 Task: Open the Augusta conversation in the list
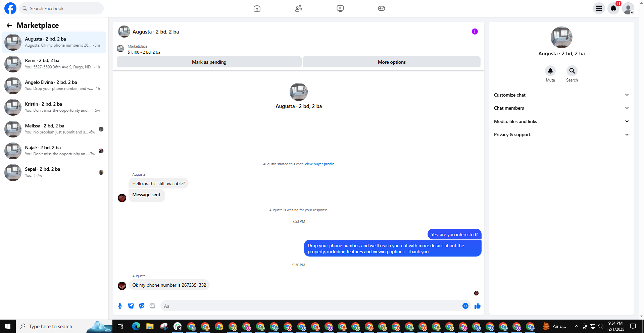(54, 42)
